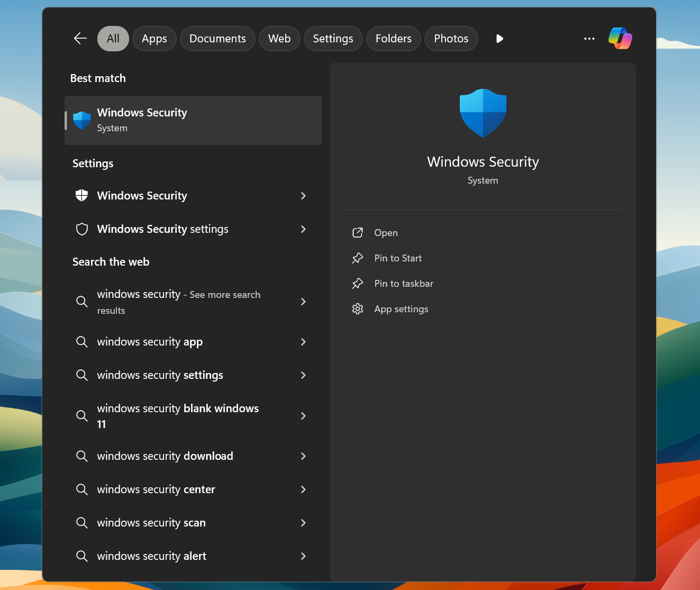Image resolution: width=700 pixels, height=590 pixels.
Task: Click the outline shield icon for Windows Security settings
Action: pyautogui.click(x=81, y=229)
